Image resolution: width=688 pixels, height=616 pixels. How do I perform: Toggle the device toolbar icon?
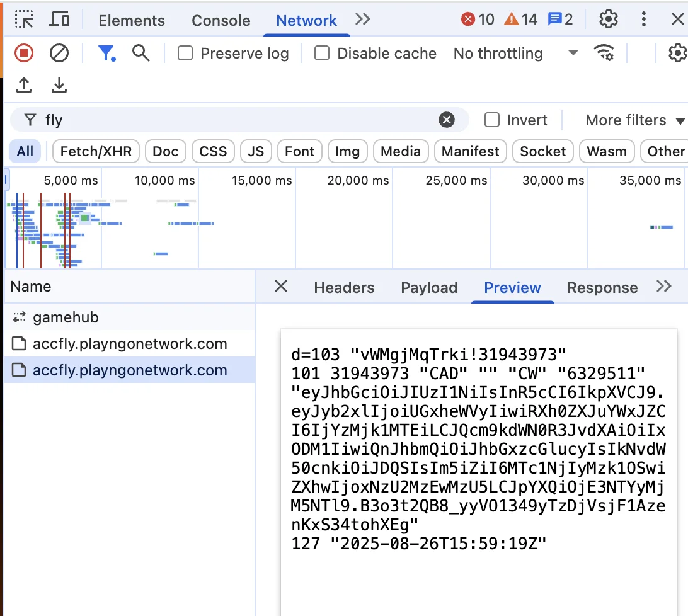(x=59, y=20)
